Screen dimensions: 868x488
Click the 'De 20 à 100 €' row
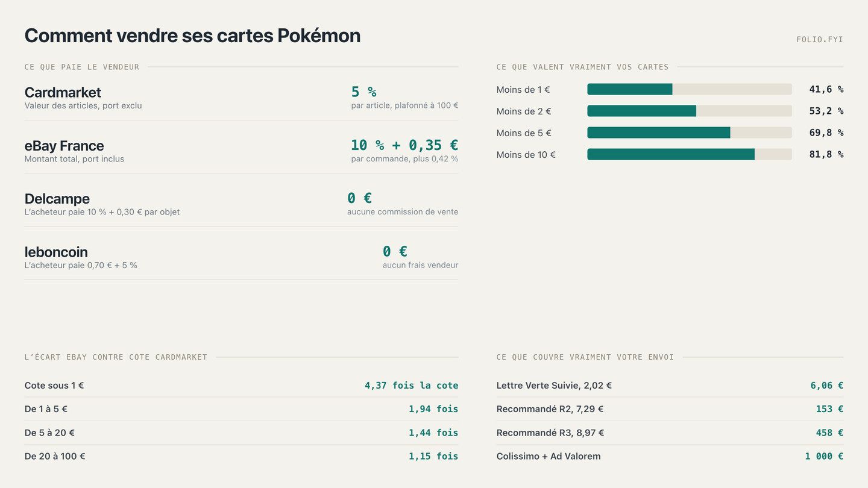click(x=241, y=456)
